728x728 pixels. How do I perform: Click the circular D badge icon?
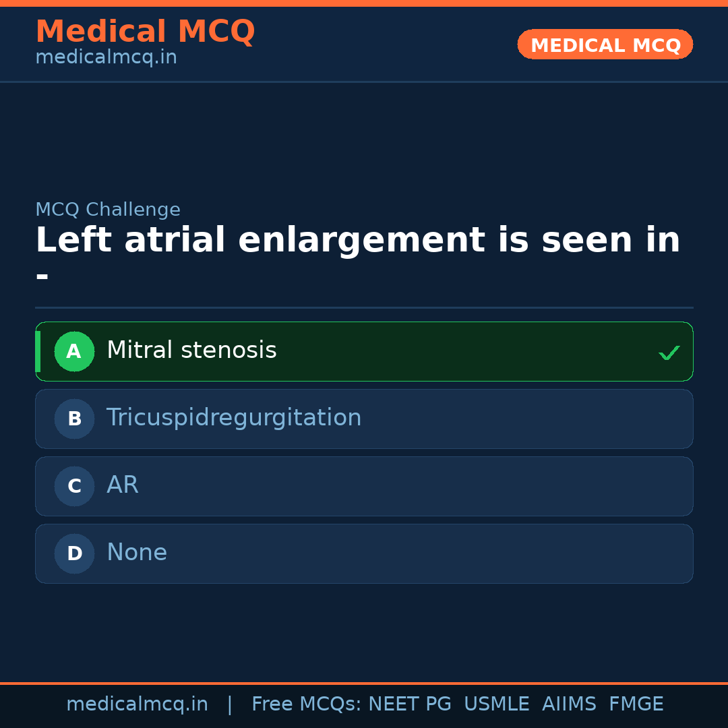[74, 553]
